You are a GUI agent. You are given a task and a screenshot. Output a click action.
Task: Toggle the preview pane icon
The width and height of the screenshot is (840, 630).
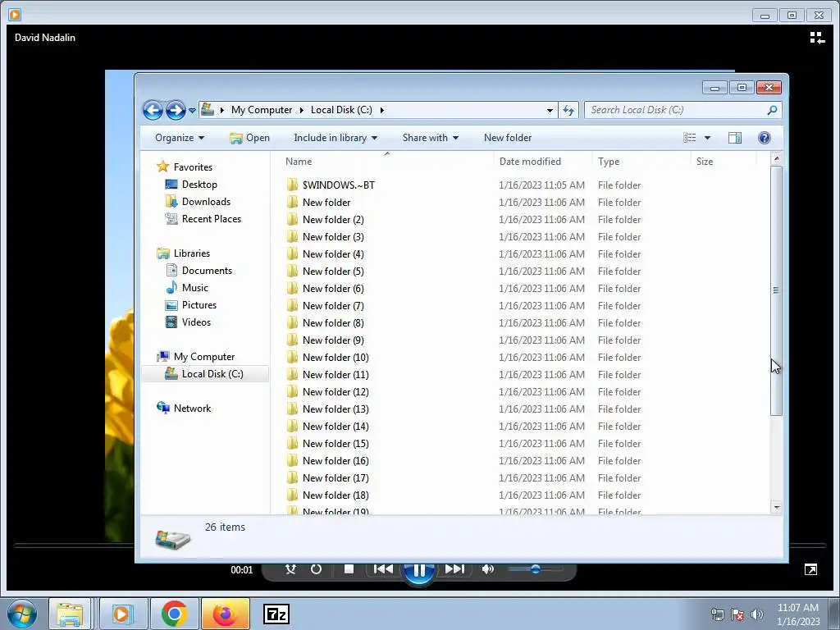tap(734, 138)
